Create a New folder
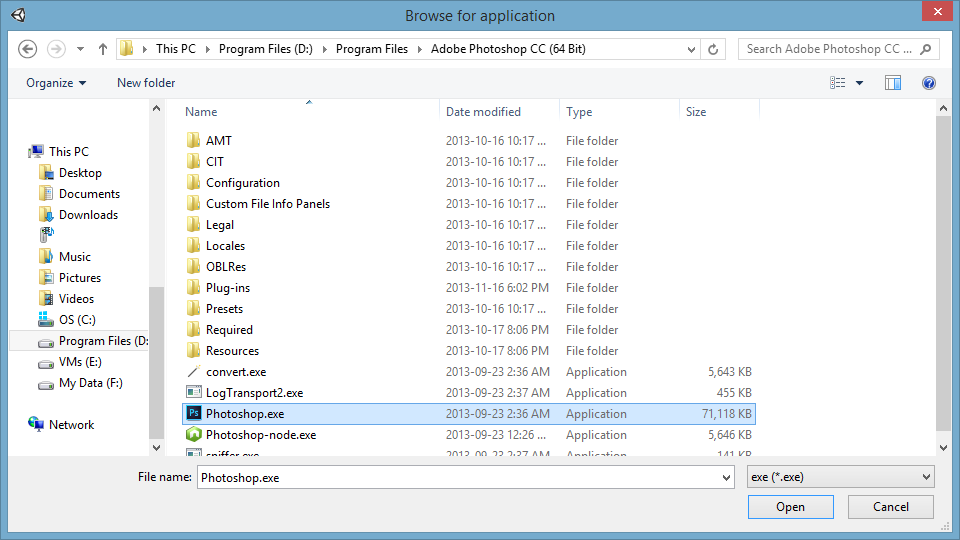This screenshot has height=540, width=960. [146, 83]
